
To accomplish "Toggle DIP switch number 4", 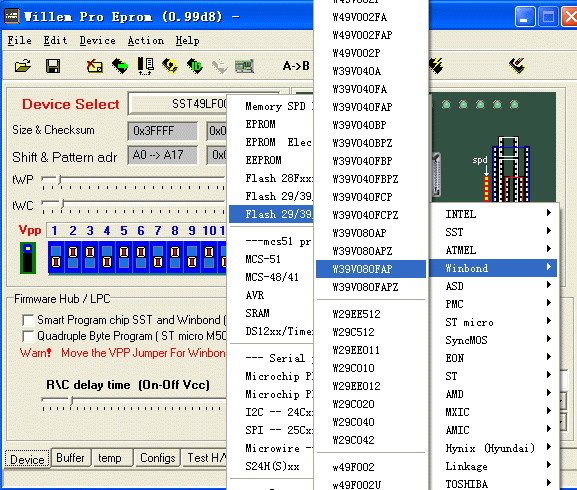I will 107,257.
